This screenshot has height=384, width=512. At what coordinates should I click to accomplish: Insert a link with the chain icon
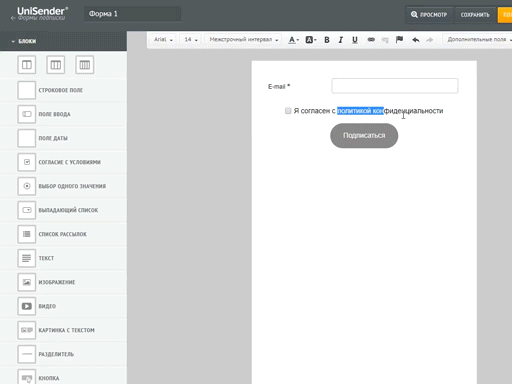[371, 40]
